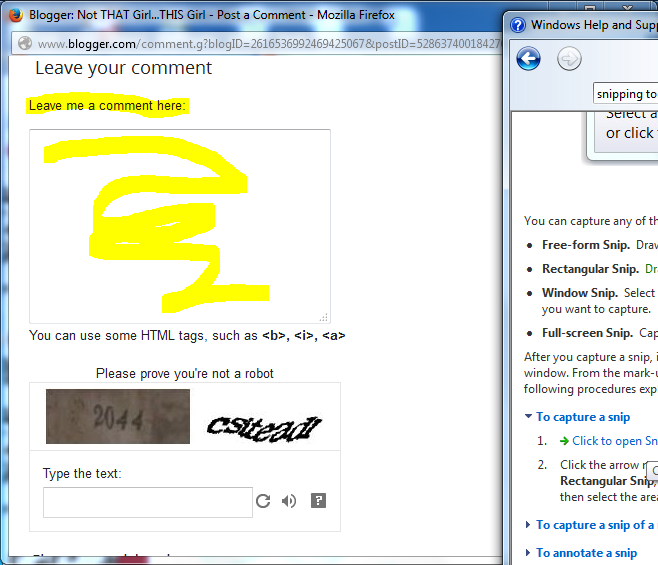Viewport: 658px width, 565px height.
Task: Click the Firefox logo in title bar
Action: [x=15, y=15]
